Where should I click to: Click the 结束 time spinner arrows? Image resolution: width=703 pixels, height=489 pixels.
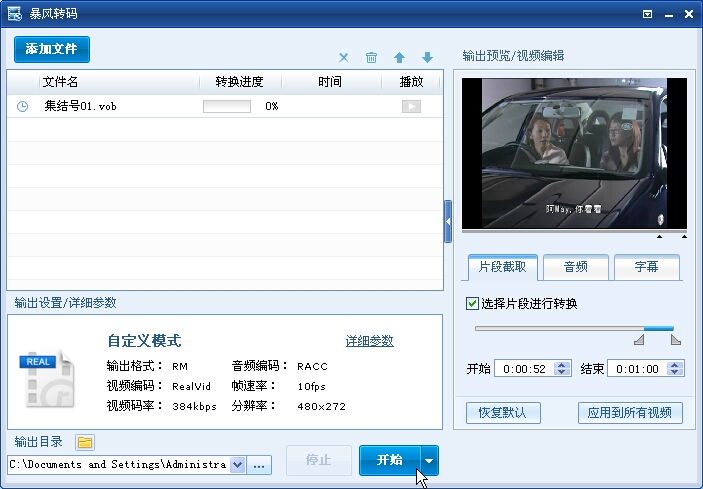[675, 369]
